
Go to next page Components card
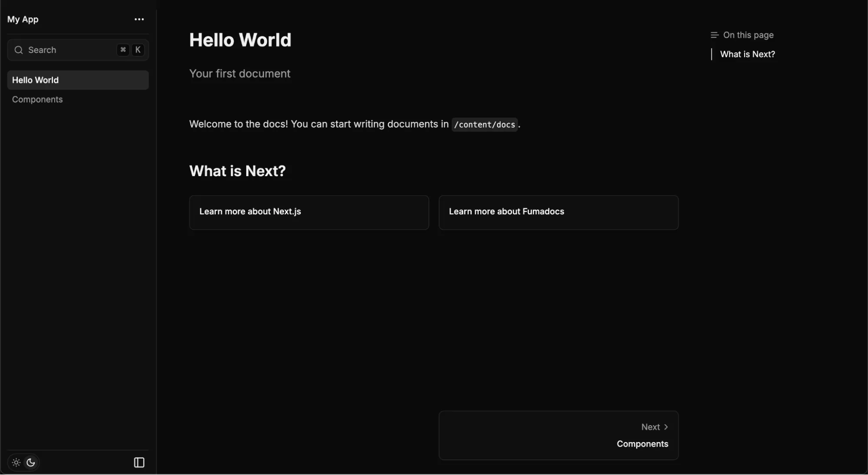pyautogui.click(x=558, y=435)
